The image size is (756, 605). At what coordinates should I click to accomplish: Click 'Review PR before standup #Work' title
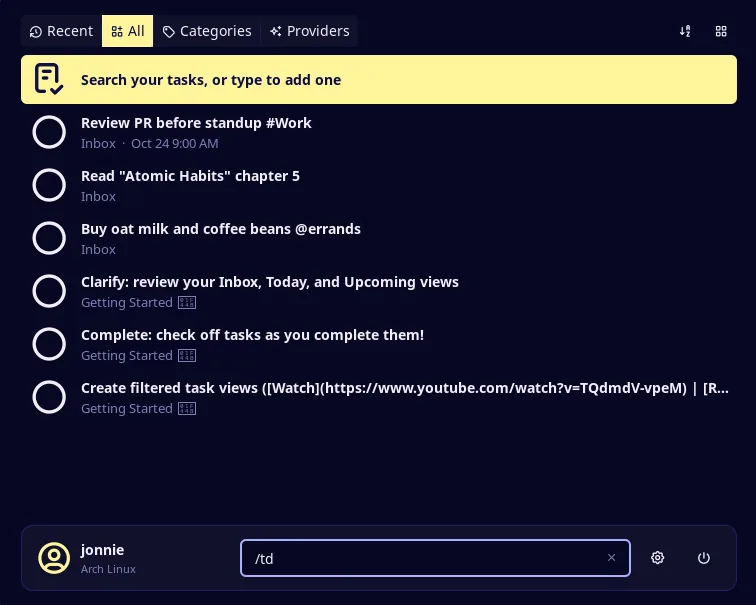point(196,123)
